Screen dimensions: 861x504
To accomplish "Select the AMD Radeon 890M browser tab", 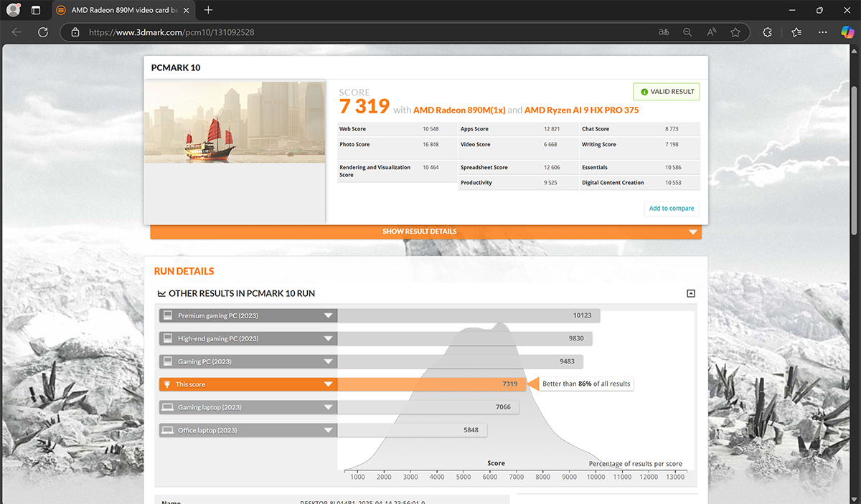I will (x=118, y=10).
